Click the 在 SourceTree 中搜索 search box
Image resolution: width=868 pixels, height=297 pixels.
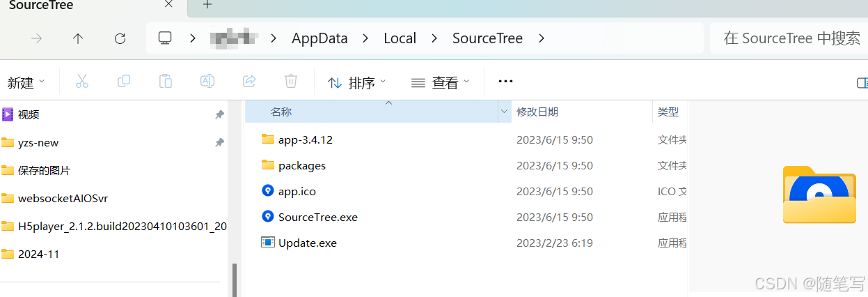click(790, 38)
